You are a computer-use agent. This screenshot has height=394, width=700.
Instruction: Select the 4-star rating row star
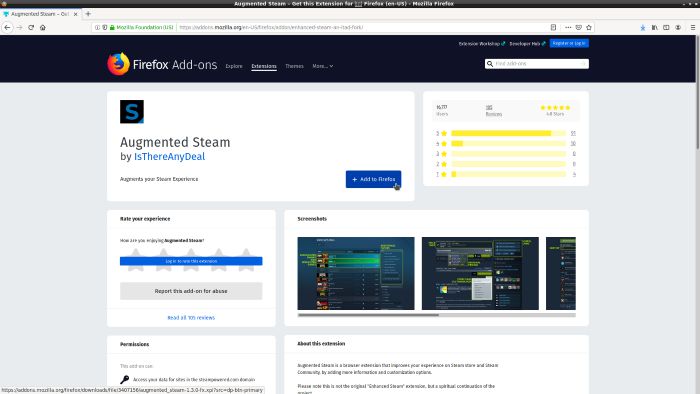tap(444, 144)
